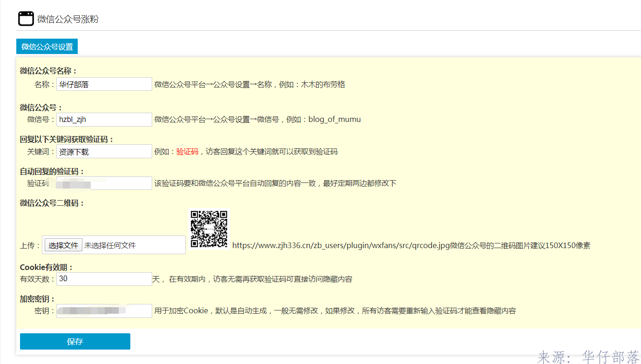The height and width of the screenshot is (364, 641).
Task: Click the blurred 验证码 input box
Action: [104, 183]
